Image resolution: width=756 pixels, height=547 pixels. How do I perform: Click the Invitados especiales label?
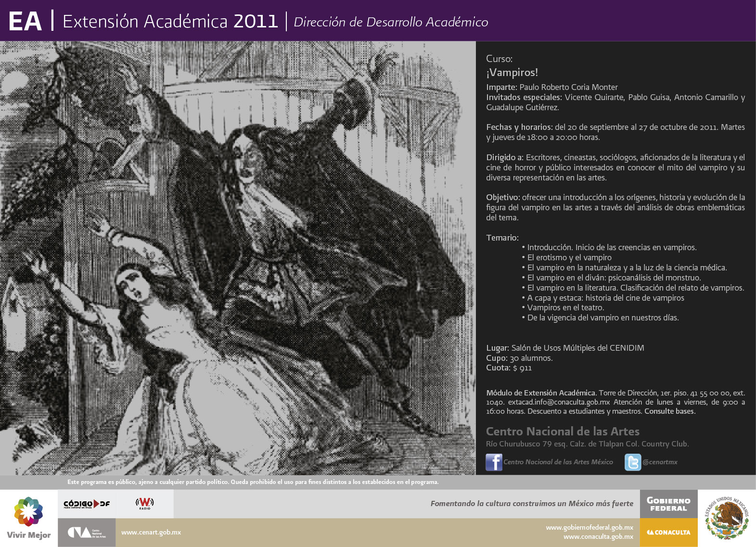tap(524, 97)
